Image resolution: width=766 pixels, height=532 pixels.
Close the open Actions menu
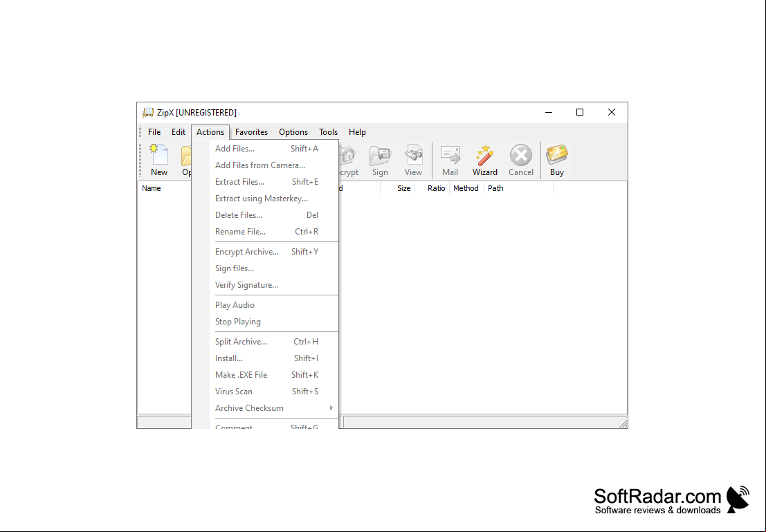click(210, 132)
